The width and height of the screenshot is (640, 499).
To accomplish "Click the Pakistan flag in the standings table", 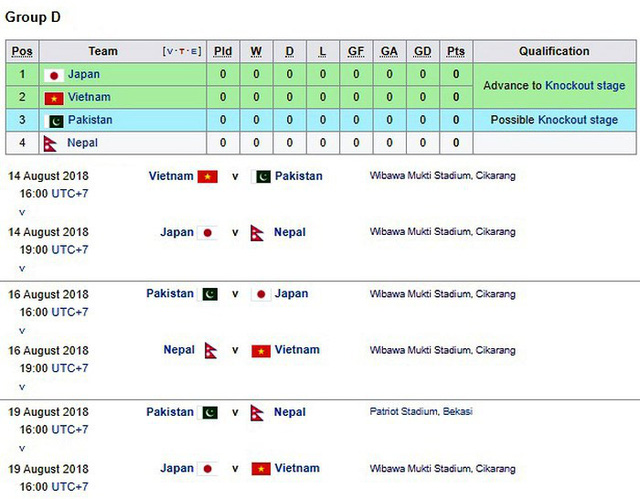I will click(x=55, y=121).
